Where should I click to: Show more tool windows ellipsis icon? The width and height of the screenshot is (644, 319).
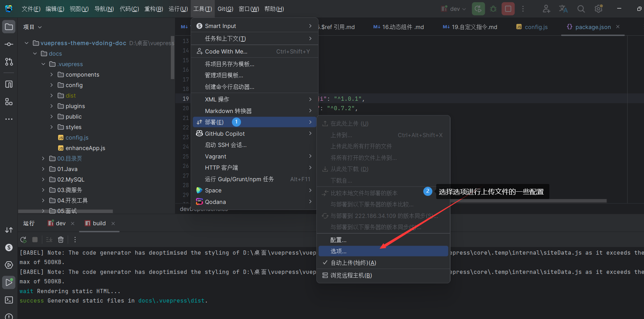(x=9, y=119)
